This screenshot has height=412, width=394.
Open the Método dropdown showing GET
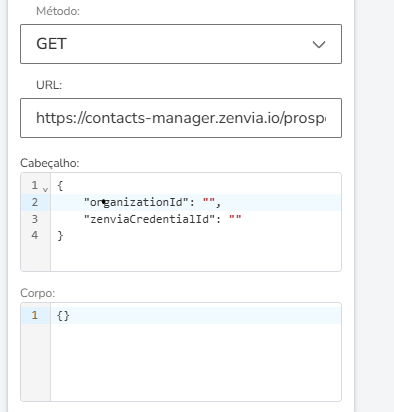(181, 44)
